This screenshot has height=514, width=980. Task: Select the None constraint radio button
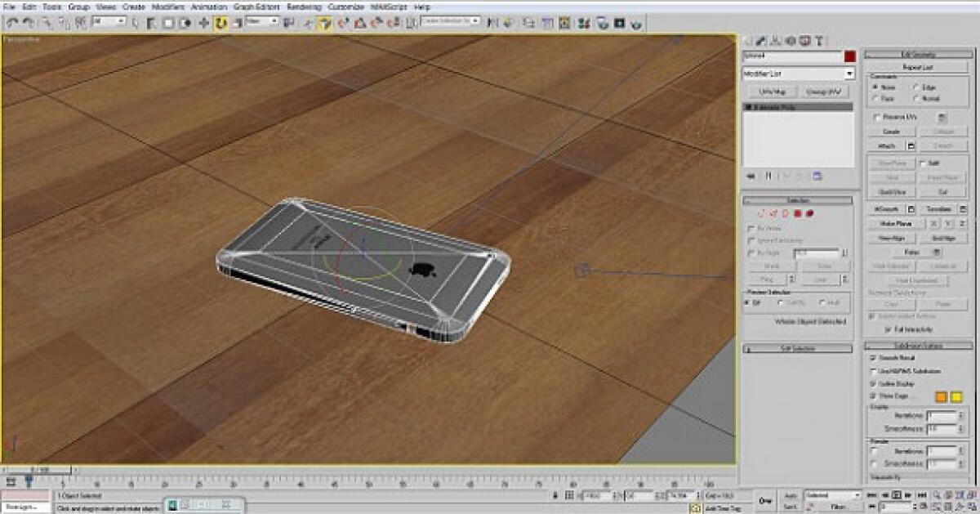pyautogui.click(x=875, y=87)
